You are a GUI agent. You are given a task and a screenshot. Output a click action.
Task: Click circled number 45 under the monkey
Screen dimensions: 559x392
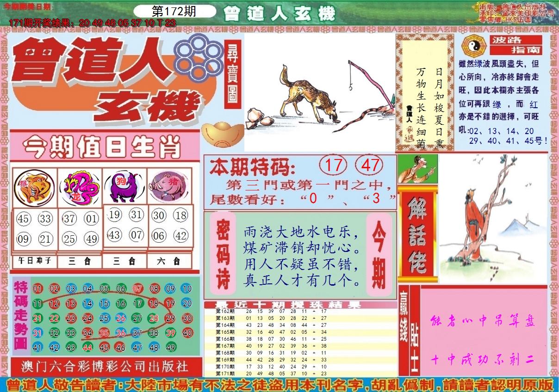23,219
